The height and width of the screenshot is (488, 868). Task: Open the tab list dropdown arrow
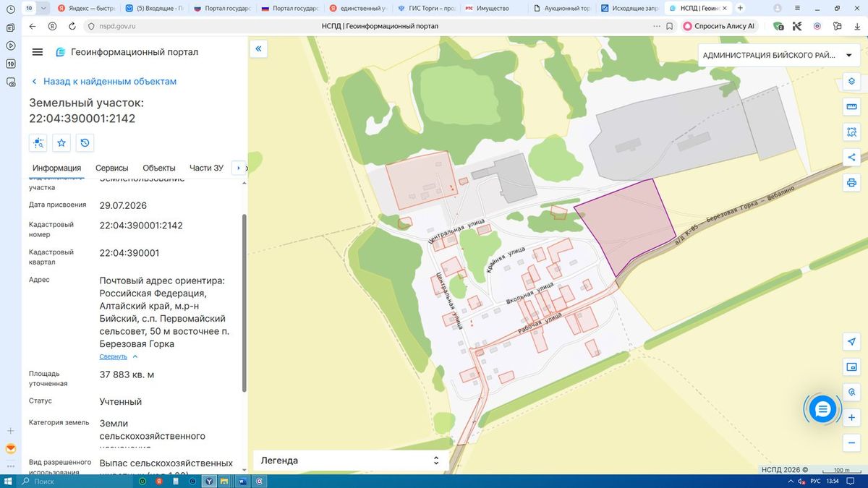44,8
